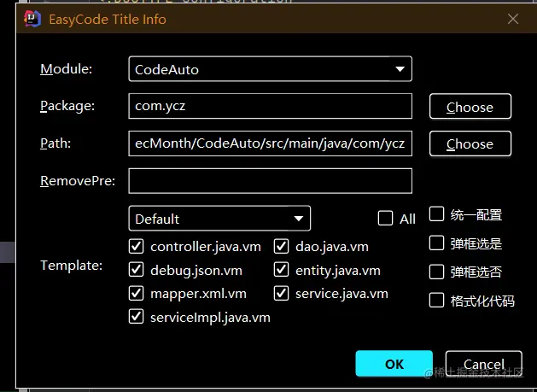Screen dimensions: 537x392
Task: Close the EasyCode Title Info dialog
Action: click(512, 19)
